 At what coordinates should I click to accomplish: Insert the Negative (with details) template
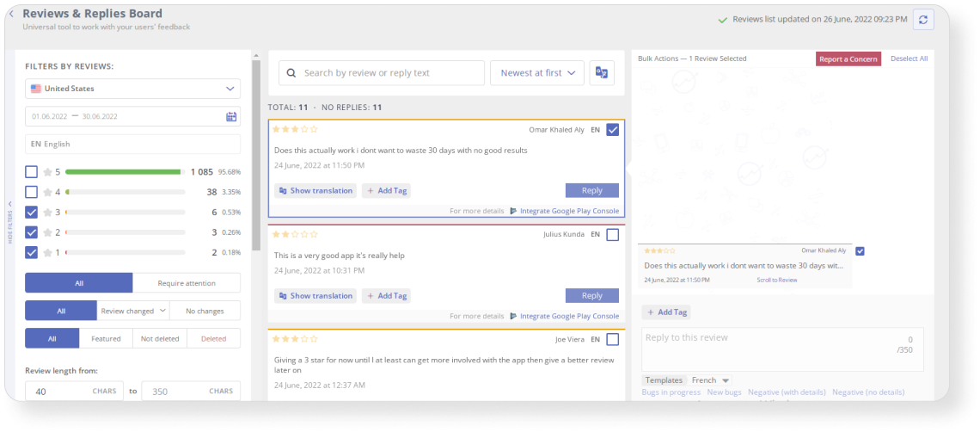click(787, 392)
